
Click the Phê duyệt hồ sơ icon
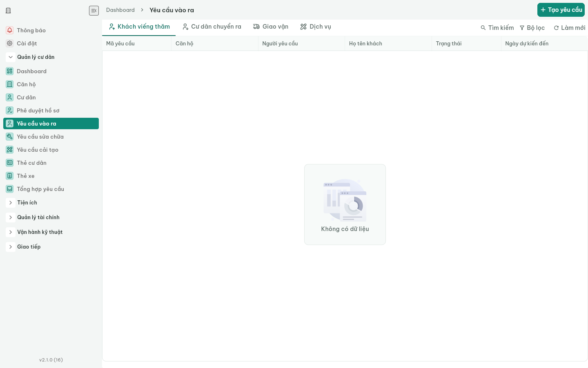click(10, 110)
